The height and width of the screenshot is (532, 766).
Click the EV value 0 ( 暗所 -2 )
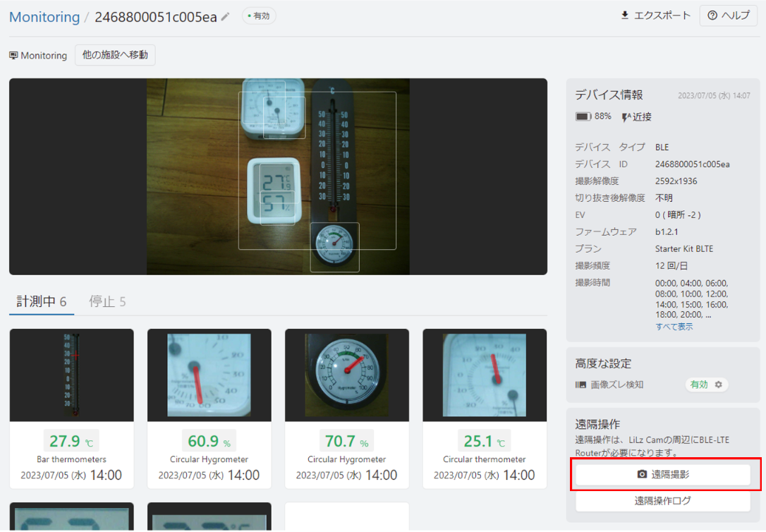point(678,215)
